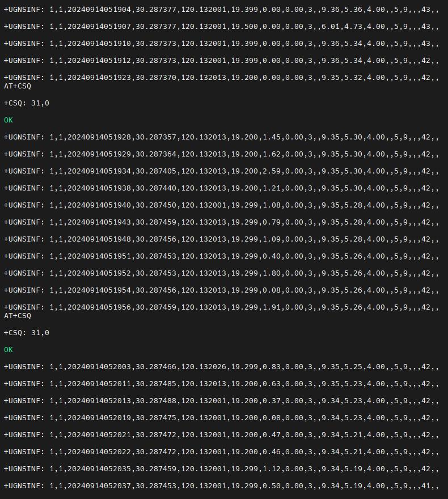
Task: Click the log line timestamped 20240914051910
Action: 222,44
